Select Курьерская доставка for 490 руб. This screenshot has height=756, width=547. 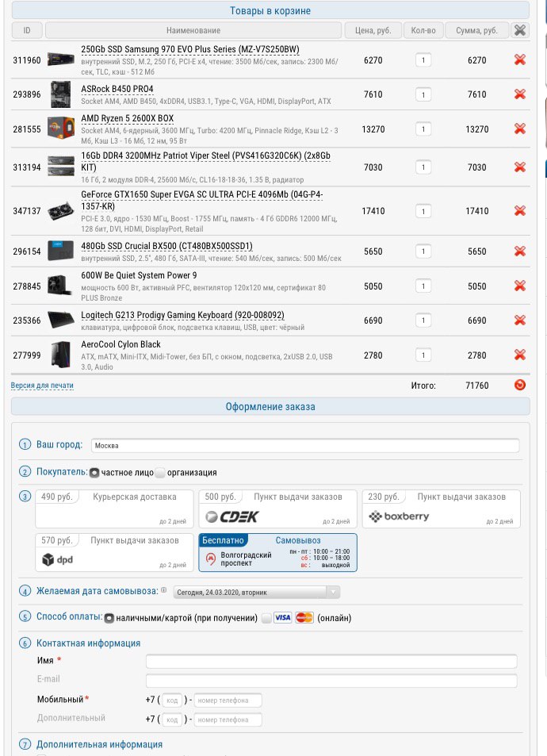pyautogui.click(x=114, y=508)
